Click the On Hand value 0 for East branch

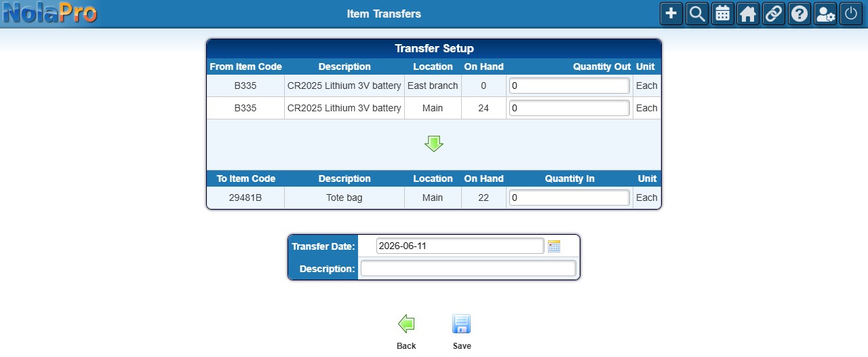[x=484, y=86]
